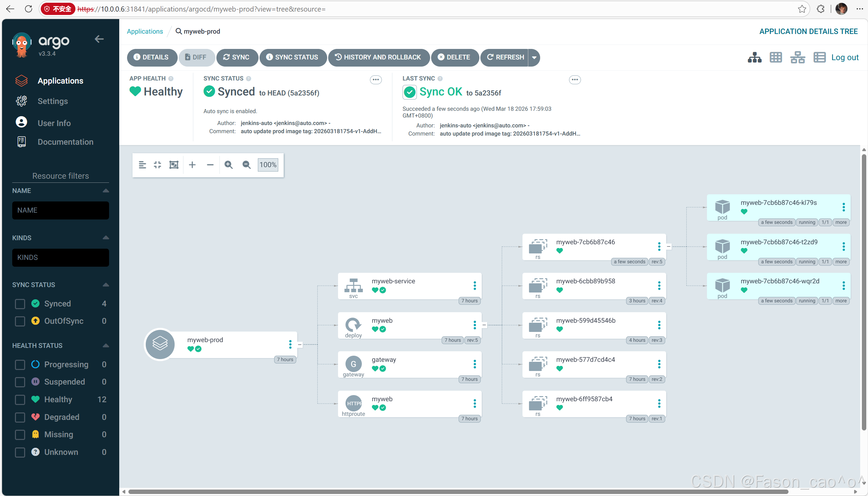Open the Refresh dropdown arrow
Image resolution: width=868 pixels, height=496 pixels.
[x=534, y=57]
